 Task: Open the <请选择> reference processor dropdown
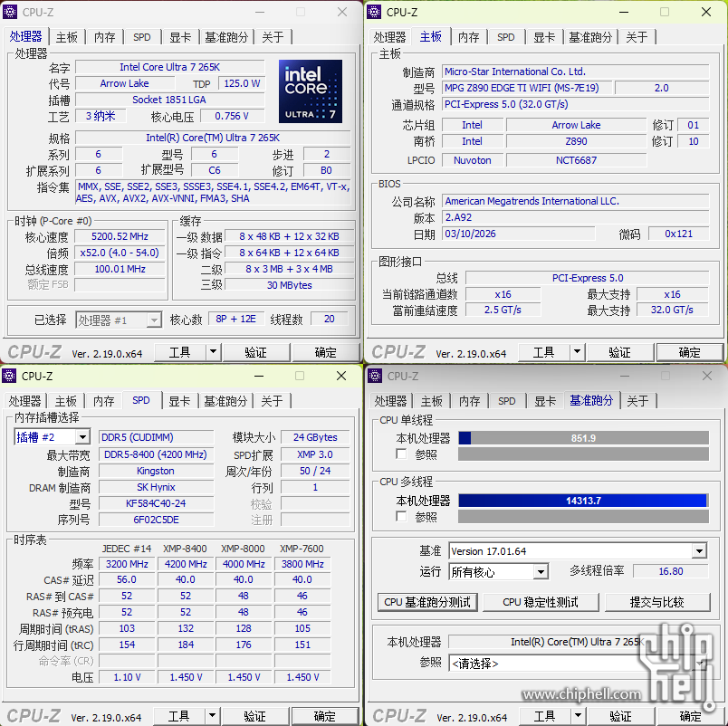click(x=579, y=664)
